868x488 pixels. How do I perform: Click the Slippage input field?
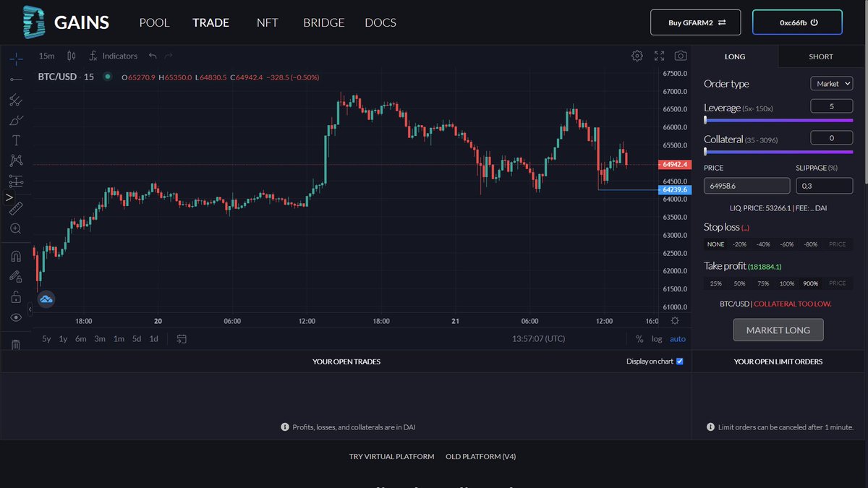point(824,186)
